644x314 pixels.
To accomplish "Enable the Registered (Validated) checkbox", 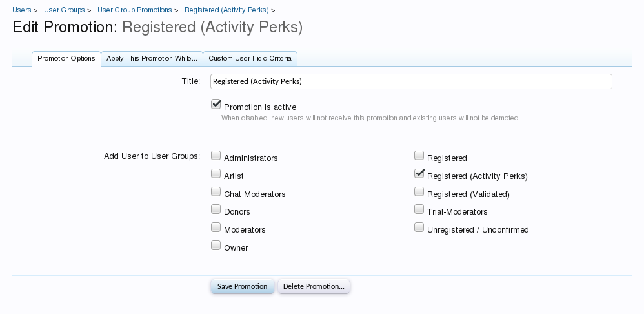I will 419,192.
